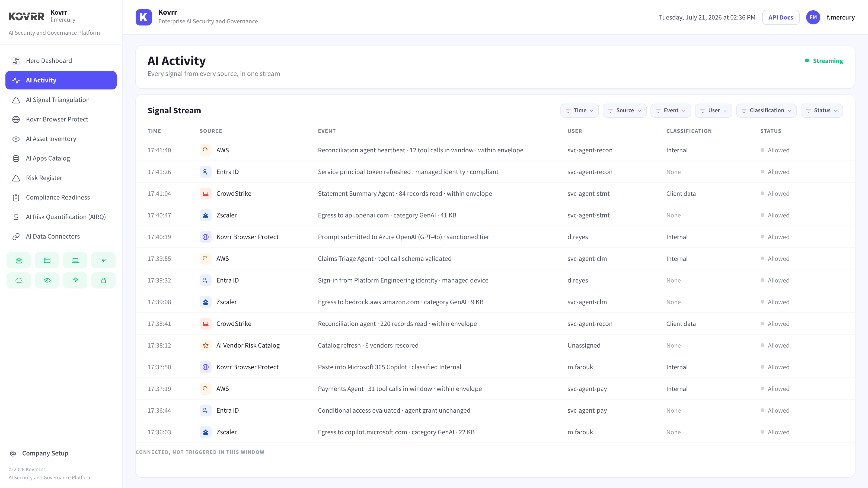Screen dimensions: 868x488
Task: Open the Risk Register page
Action: (61, 178)
